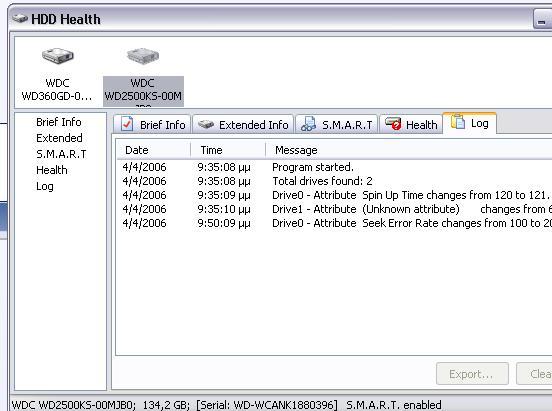
Task: Switch to the Brief Info tab
Action: coord(152,124)
